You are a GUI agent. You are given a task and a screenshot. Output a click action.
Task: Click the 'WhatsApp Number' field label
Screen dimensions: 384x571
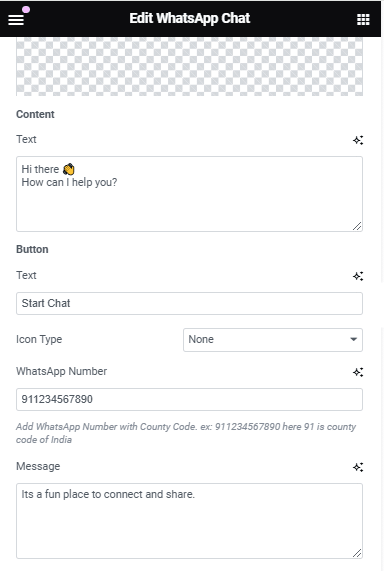[61, 371]
